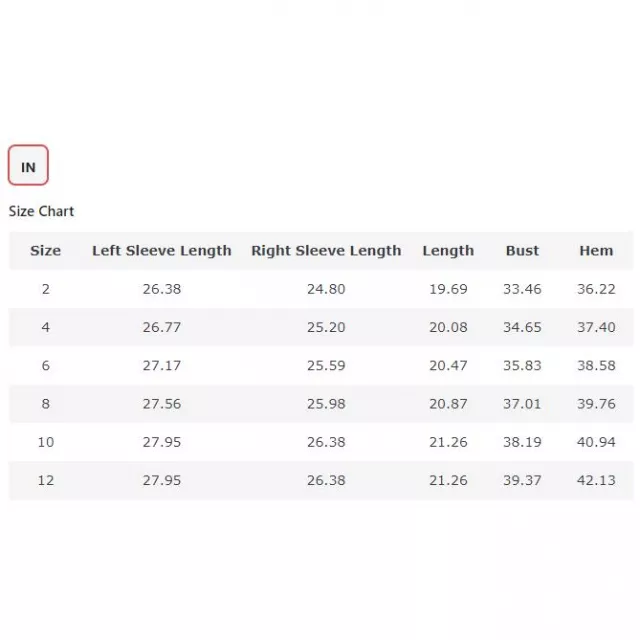Screen dimensions: 640x640
Task: Select the 25.98 right sleeve value
Action: [326, 404]
